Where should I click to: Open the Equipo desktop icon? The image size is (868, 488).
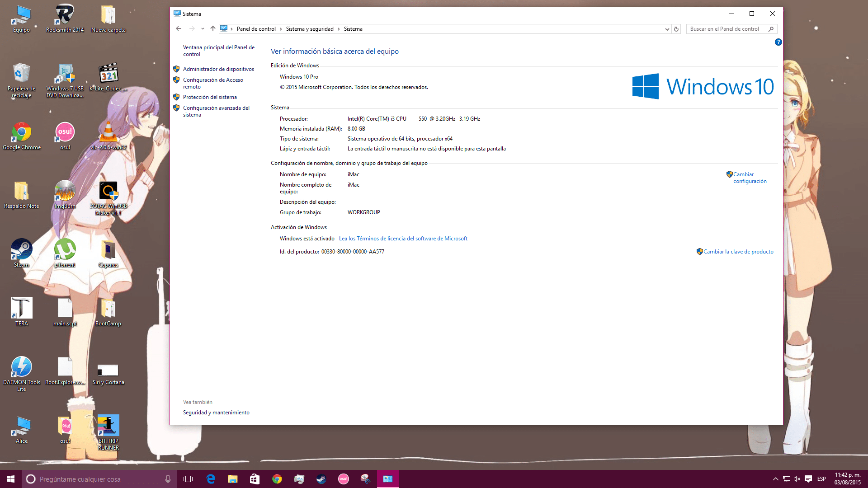pos(21,19)
